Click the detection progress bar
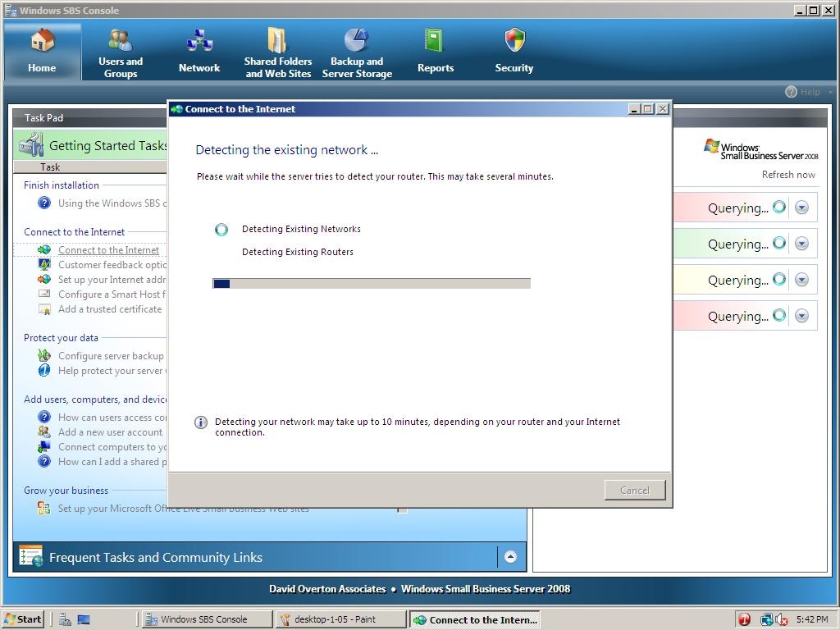Screen dimensions: 840x630 coord(372,283)
